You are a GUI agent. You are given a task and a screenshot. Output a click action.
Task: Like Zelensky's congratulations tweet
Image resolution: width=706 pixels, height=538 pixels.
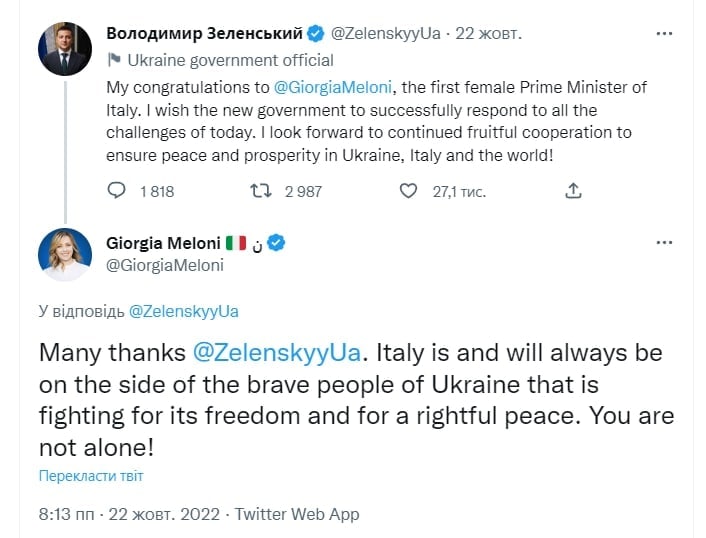click(407, 191)
